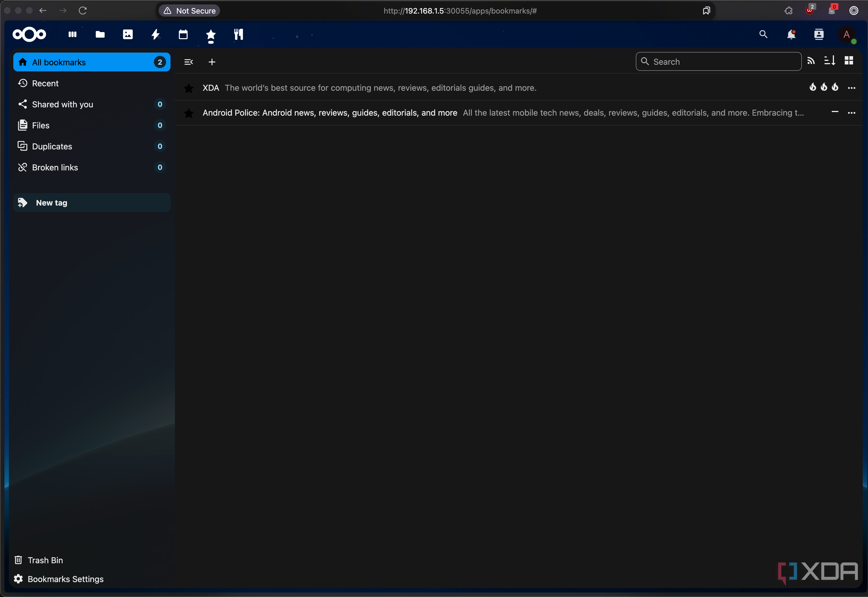Screen dimensions: 868x597
Task: Click the star icon beside Android Police
Action: (x=188, y=113)
